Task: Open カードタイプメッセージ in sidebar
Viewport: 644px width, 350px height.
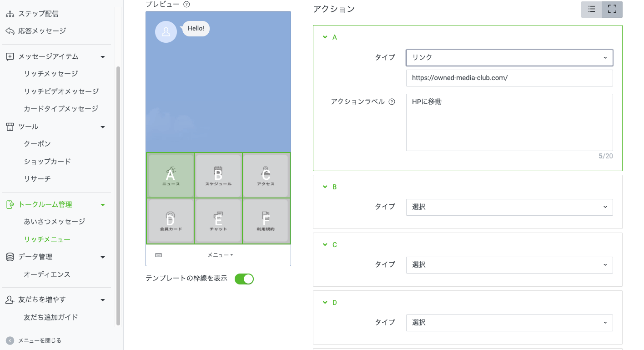Action: pyautogui.click(x=61, y=109)
